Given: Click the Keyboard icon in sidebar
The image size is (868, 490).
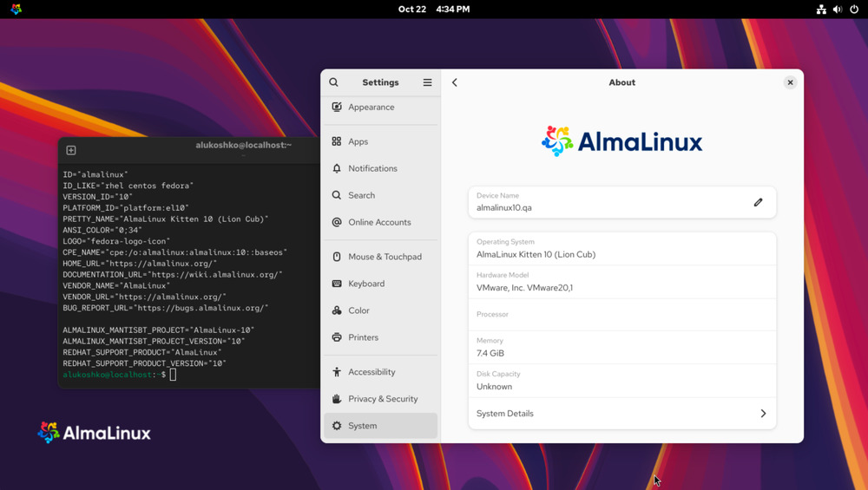Looking at the screenshot, I should [x=337, y=284].
